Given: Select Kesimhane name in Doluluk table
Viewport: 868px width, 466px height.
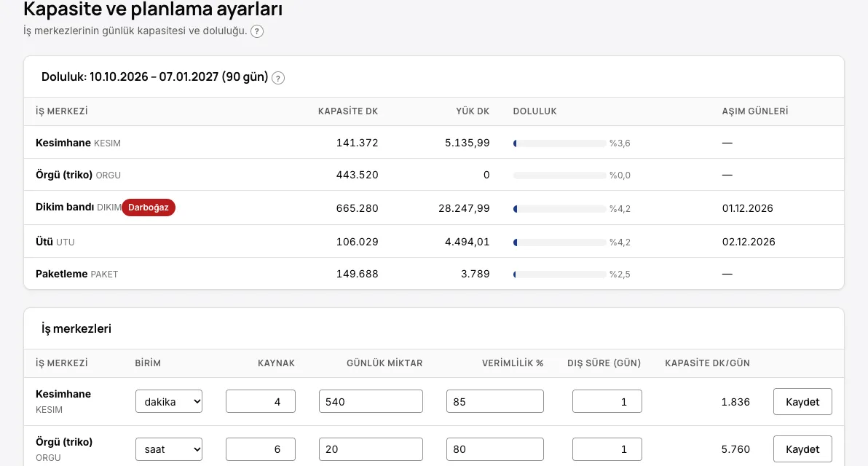Looking at the screenshot, I should (63, 143).
